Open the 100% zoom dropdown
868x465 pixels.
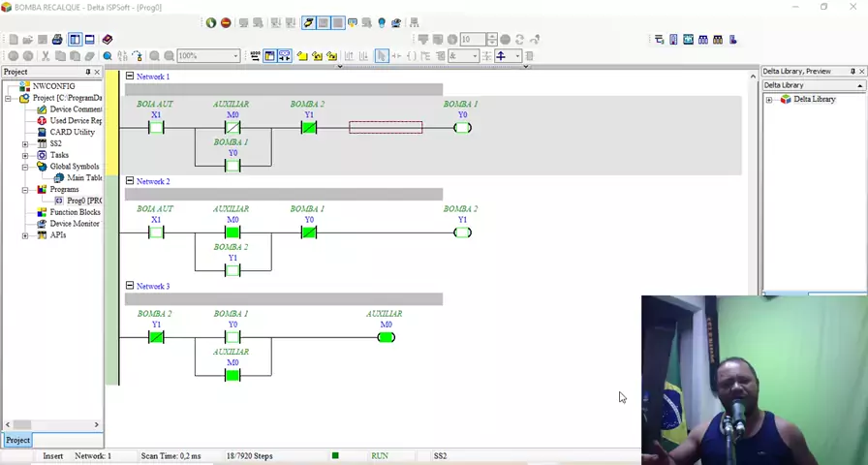[x=235, y=56]
